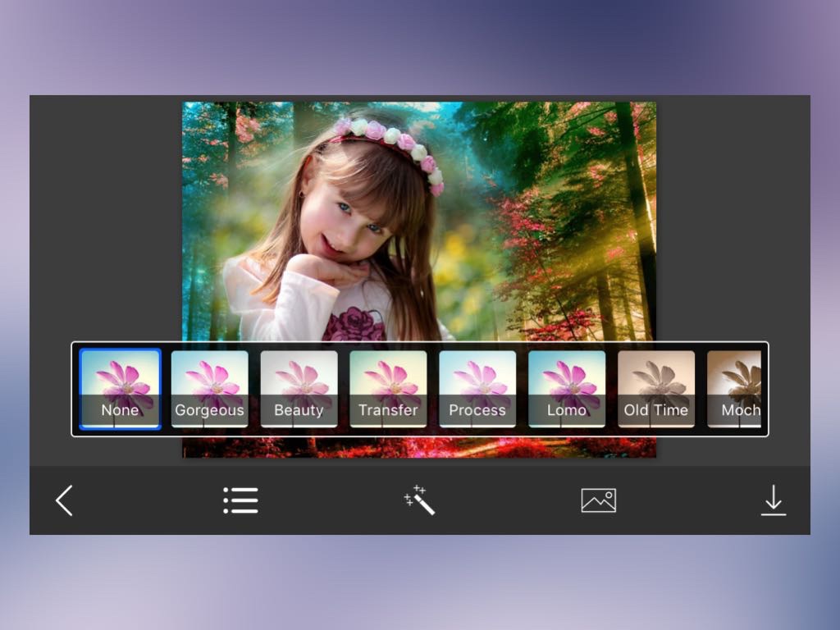The width and height of the screenshot is (840, 630).
Task: Choose the Process filter thumbnail
Action: pos(477,389)
